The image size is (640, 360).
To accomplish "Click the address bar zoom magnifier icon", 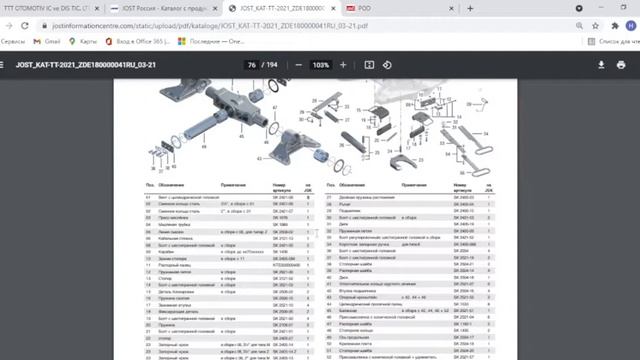I will coord(579,26).
